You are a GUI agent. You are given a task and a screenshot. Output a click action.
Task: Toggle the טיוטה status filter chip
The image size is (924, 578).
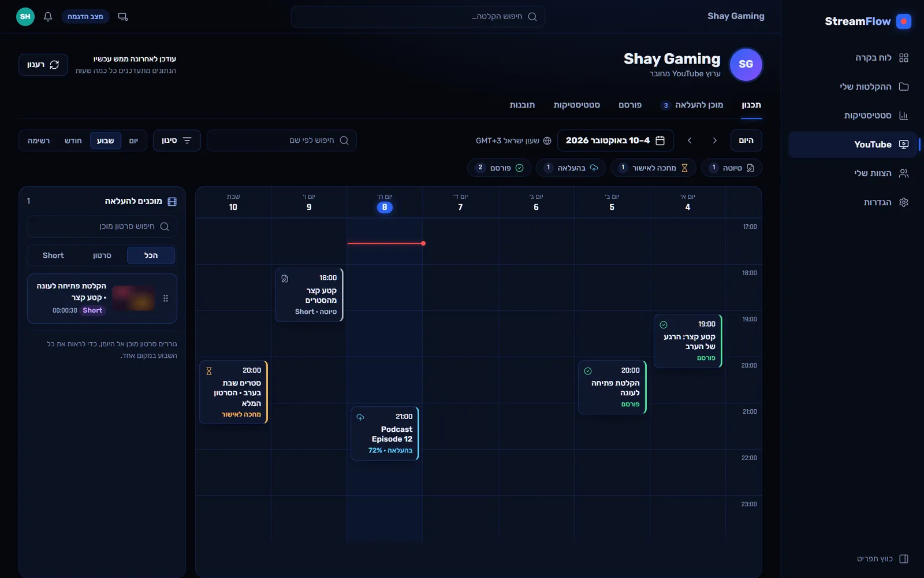point(732,168)
